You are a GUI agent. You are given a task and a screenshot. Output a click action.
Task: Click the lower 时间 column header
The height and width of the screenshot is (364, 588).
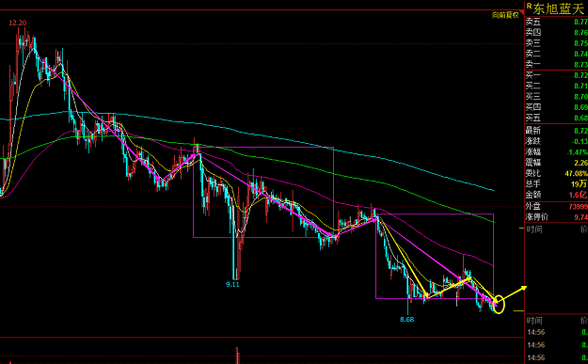534,321
